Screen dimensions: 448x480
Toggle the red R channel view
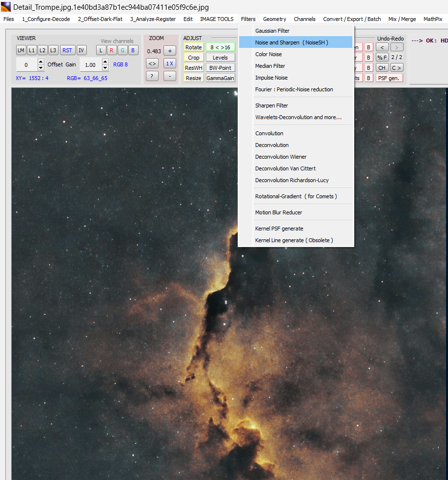[x=112, y=50]
